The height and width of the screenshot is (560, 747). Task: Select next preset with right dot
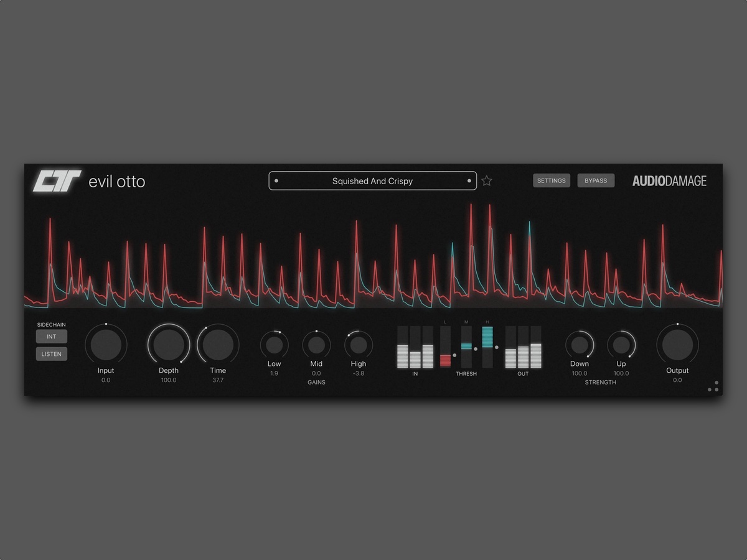point(469,181)
